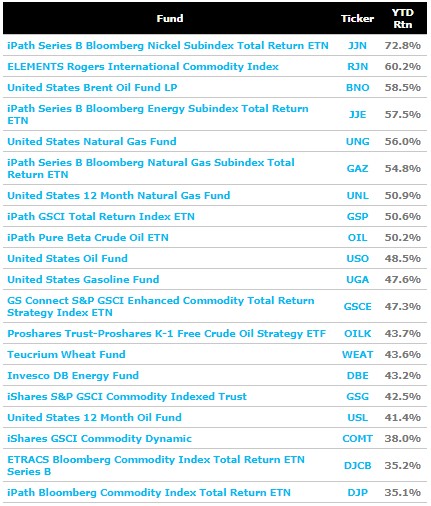Screen dimensions: 431x506
Task: Open United States 12 Month Natural Gas Fund
Action: [119, 195]
